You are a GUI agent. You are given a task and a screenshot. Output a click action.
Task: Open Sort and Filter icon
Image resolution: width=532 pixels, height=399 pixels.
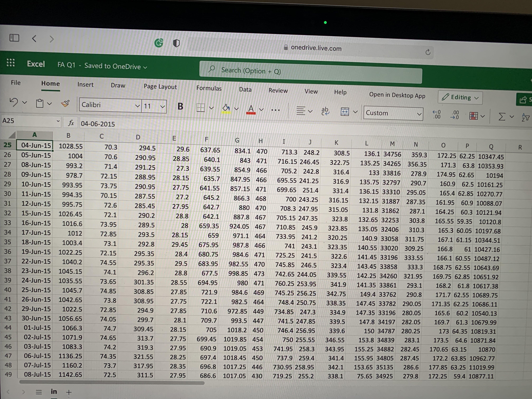coord(526,117)
